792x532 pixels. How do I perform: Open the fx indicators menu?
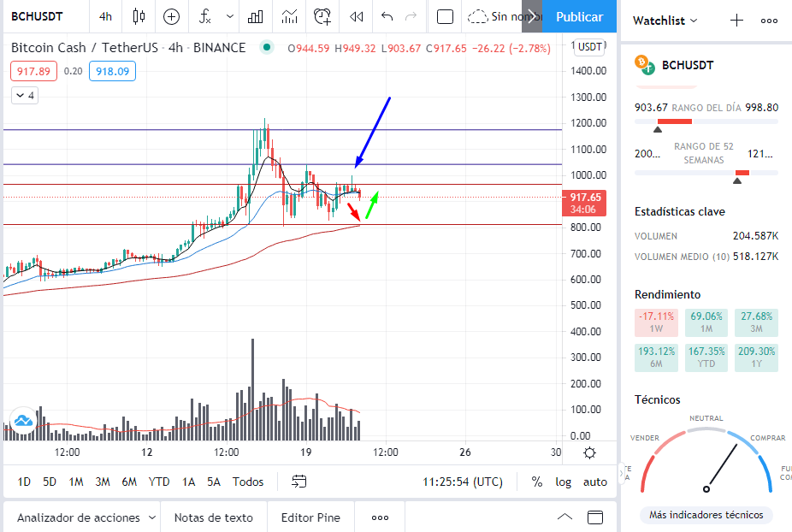coord(205,16)
